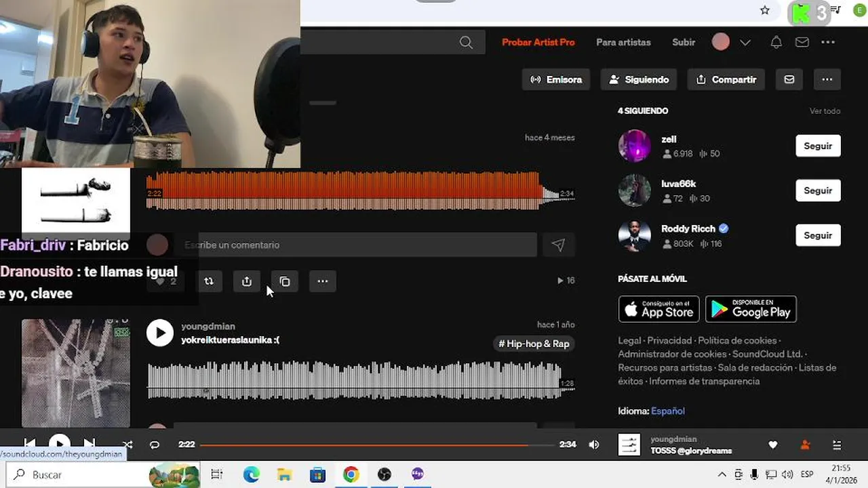Viewport: 868px width, 488px height.
Task: Open Probar Artist Pro link
Action: 538,42
